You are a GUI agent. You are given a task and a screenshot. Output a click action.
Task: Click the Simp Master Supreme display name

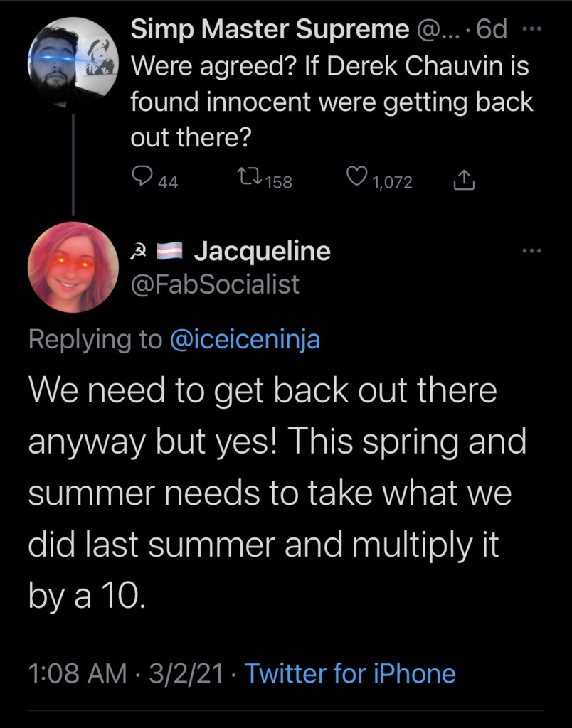[x=270, y=31]
